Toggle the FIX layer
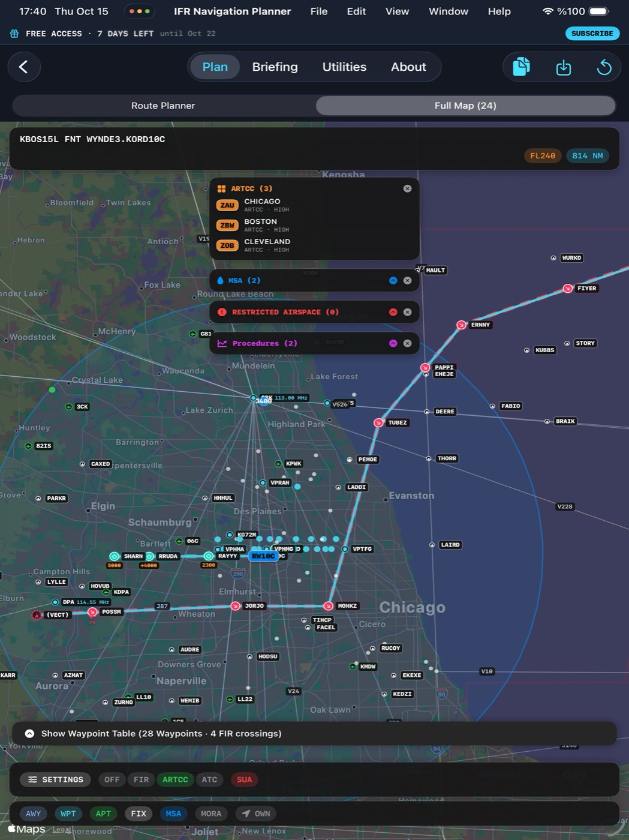The width and height of the screenshot is (629, 840). (139, 814)
